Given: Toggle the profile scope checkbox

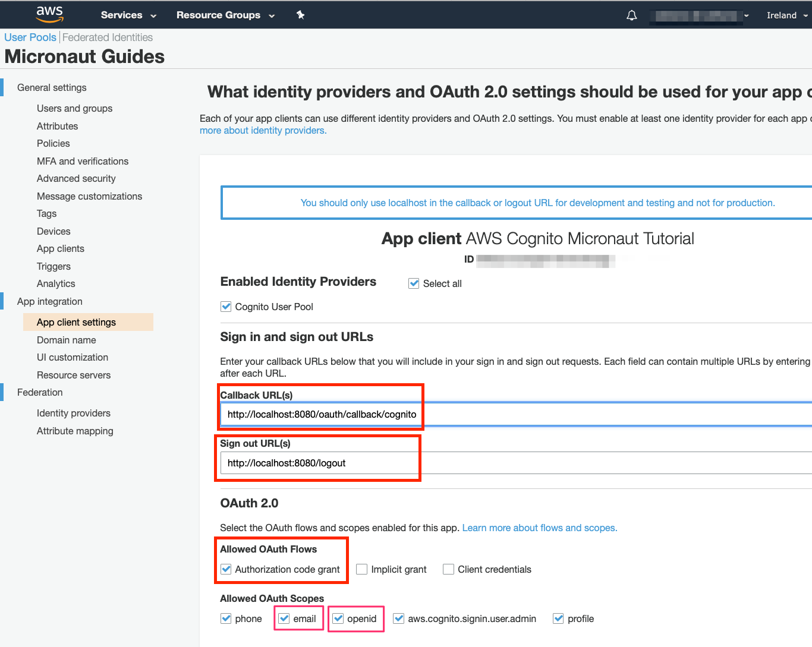Looking at the screenshot, I should (558, 618).
